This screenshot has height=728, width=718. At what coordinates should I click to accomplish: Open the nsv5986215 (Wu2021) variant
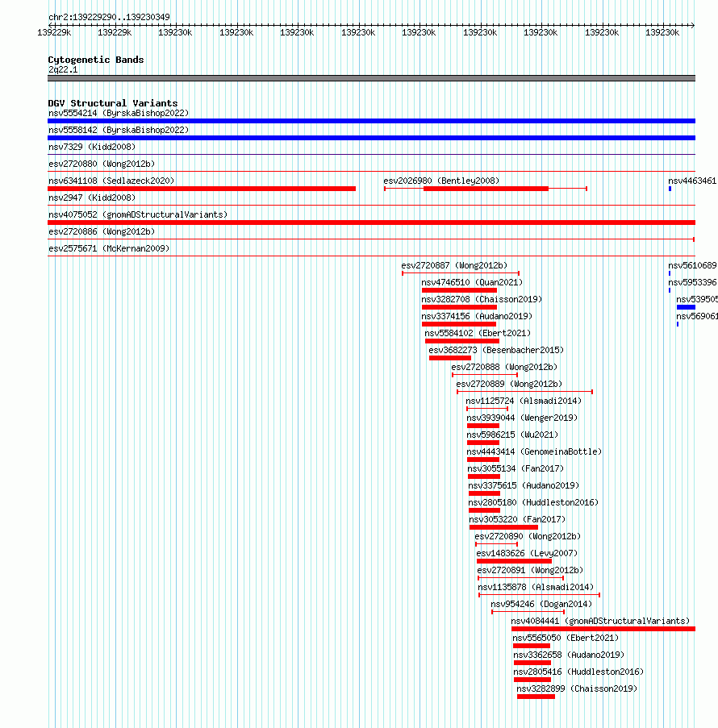tap(512, 435)
